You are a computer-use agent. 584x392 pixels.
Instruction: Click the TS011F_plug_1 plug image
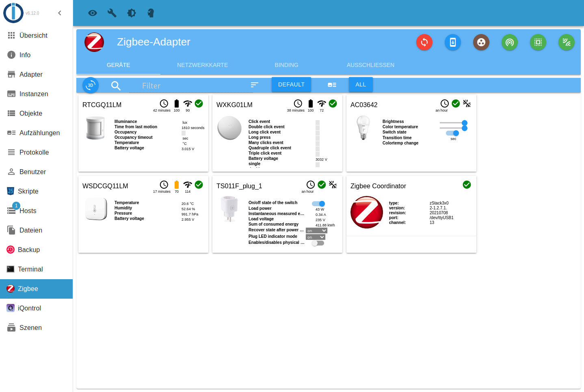click(x=230, y=209)
